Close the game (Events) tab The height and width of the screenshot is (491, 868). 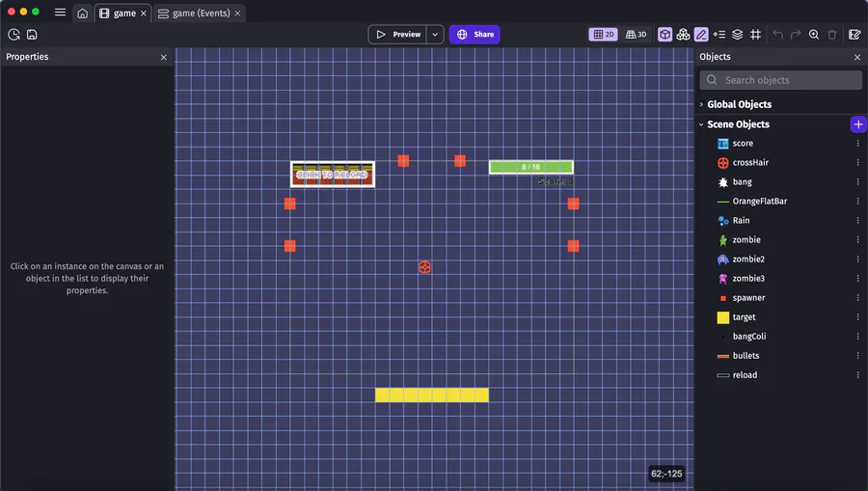pos(237,14)
